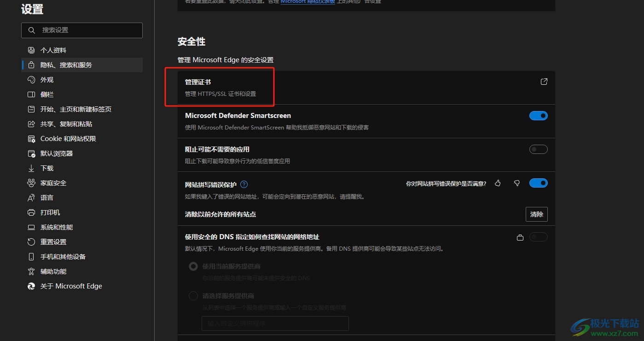644x341 pixels.
Task: Open the 侧栏 settings page
Action: point(82,94)
